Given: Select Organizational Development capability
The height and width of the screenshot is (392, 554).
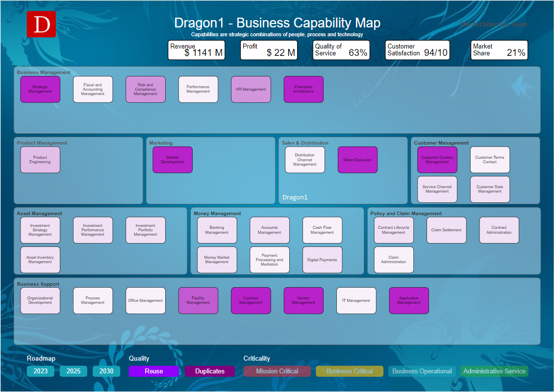Looking at the screenshot, I should pos(40,300).
